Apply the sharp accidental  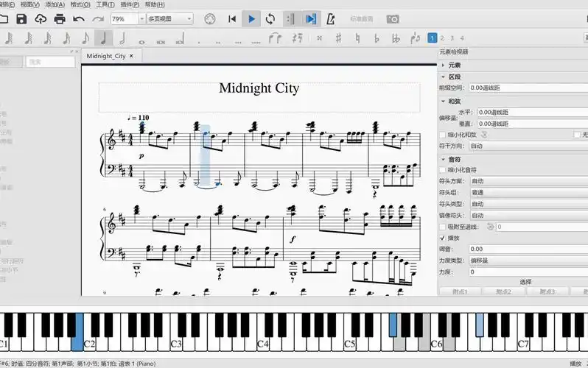pos(338,38)
